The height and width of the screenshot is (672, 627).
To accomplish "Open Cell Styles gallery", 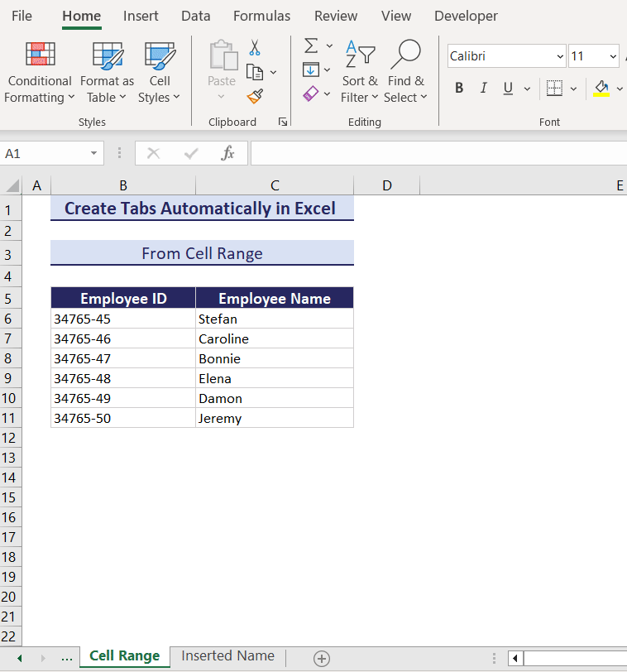I will [160, 73].
